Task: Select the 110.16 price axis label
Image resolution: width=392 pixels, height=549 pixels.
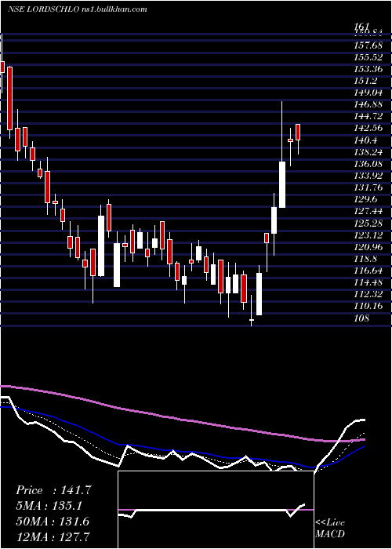Action: pos(368,306)
